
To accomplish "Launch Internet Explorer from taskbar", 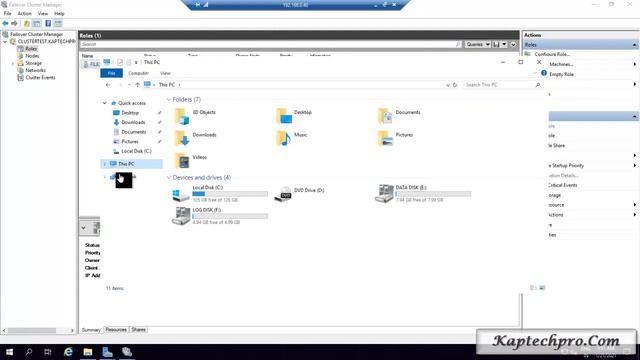I will [68, 352].
